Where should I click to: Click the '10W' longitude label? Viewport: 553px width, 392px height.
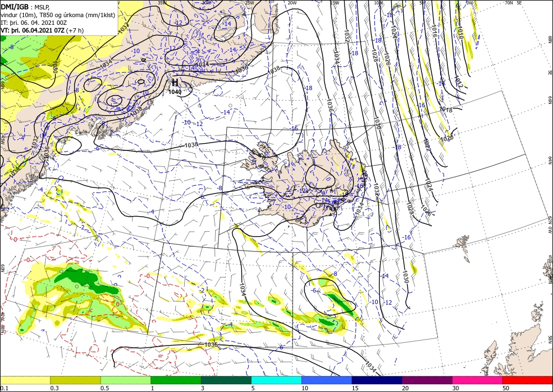point(378,3)
